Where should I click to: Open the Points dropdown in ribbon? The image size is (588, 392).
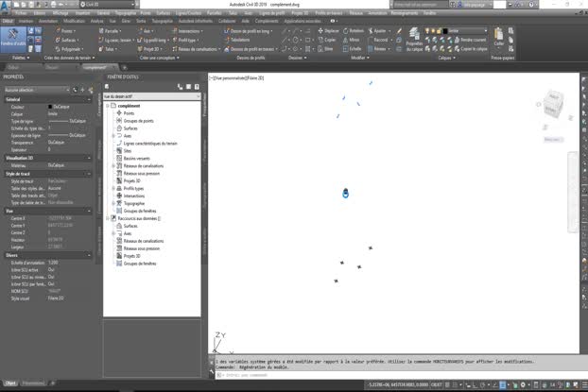[x=65, y=31]
